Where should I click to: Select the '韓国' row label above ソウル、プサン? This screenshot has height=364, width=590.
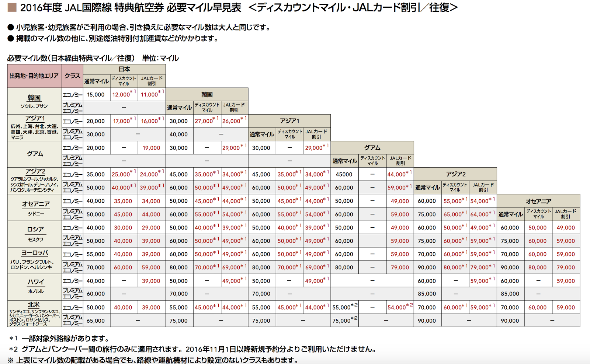pos(34,98)
